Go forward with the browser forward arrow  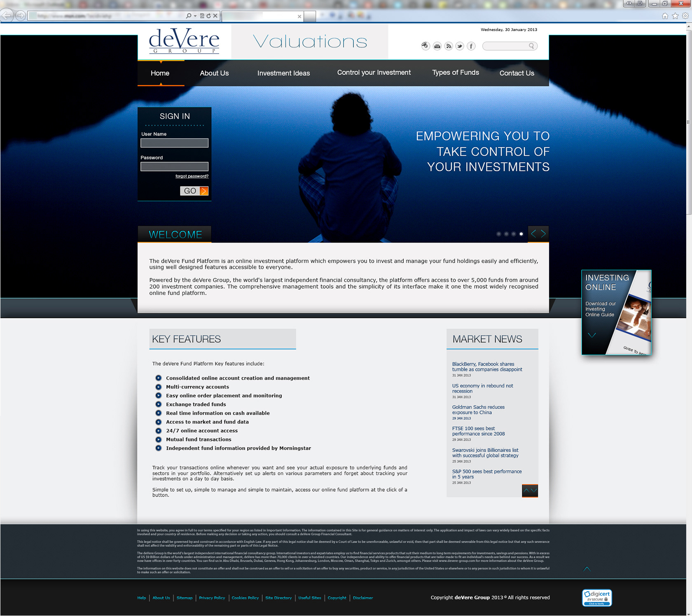click(20, 16)
